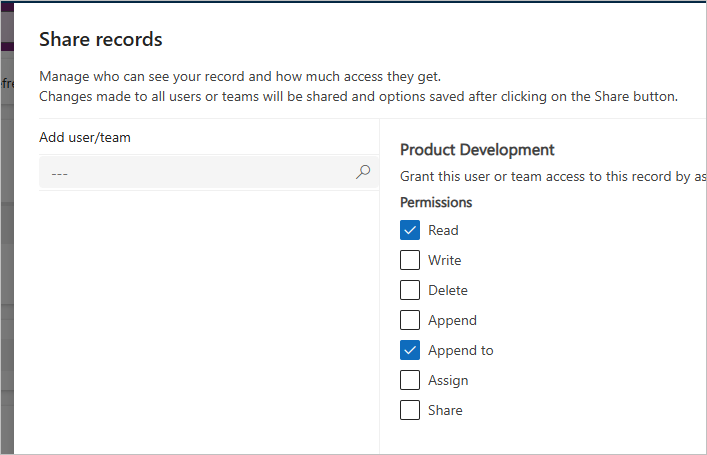Click the magnifier search icon in lookup field

(x=363, y=172)
